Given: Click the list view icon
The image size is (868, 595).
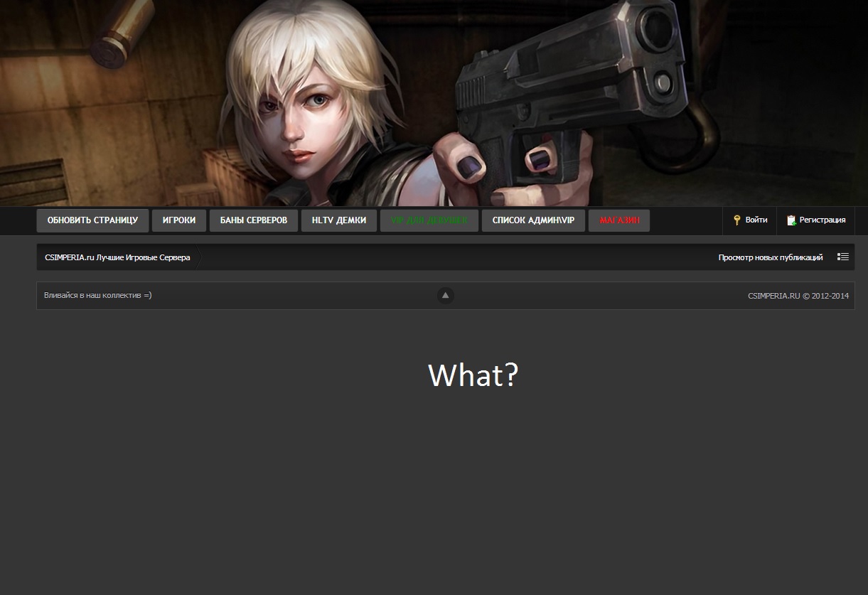Looking at the screenshot, I should (843, 257).
